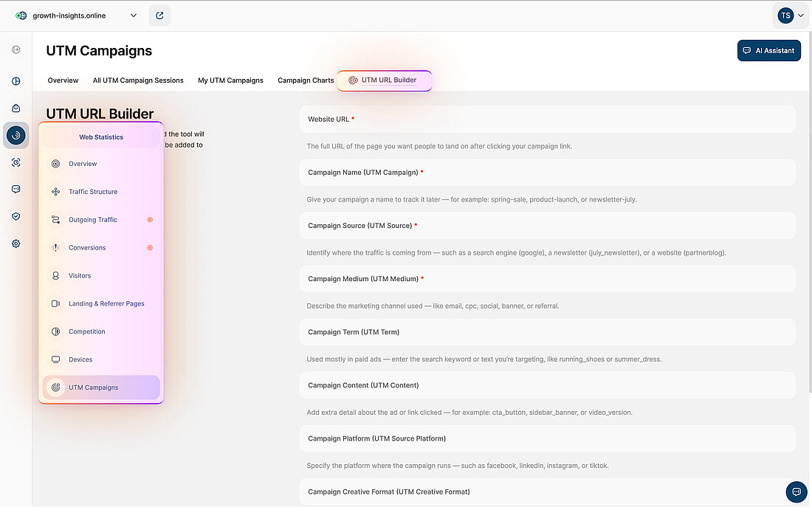The height and width of the screenshot is (507, 812).
Task: Switch to the Campaign Charts tab
Action: (306, 80)
